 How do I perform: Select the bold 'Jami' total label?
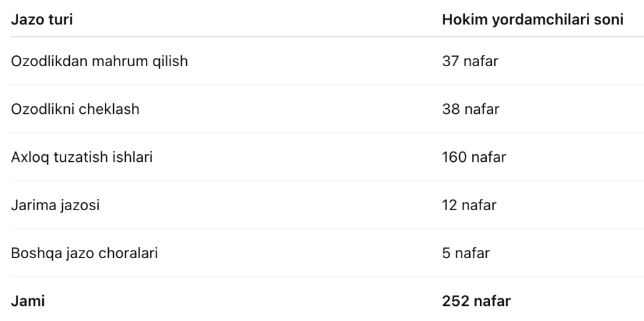pyautogui.click(x=28, y=301)
